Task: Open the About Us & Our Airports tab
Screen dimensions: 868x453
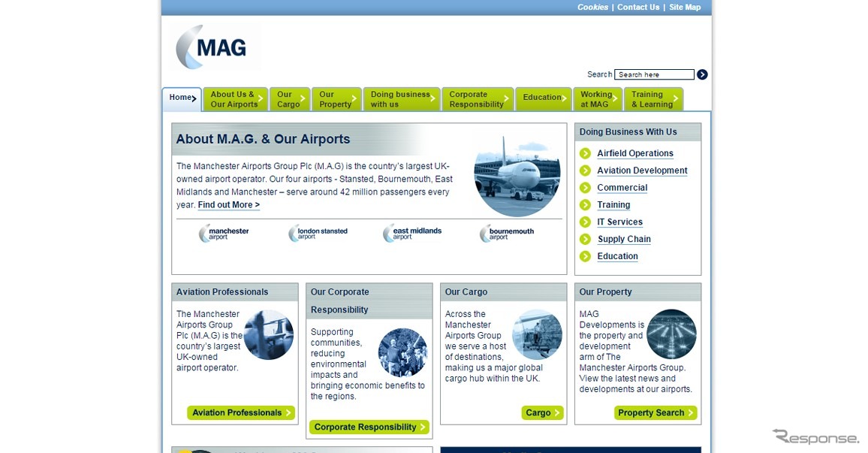Action: [x=236, y=99]
